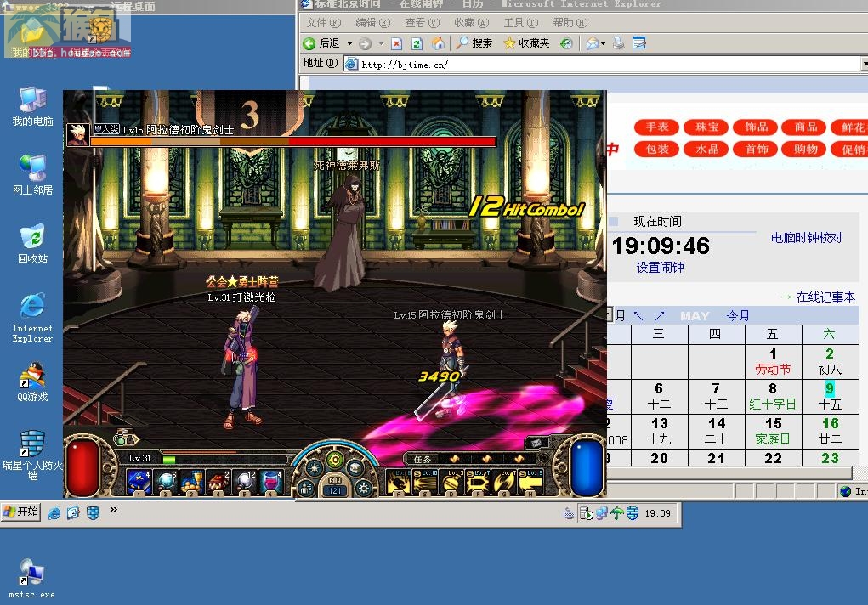Click the green C coin button in game HUD

coord(334,460)
